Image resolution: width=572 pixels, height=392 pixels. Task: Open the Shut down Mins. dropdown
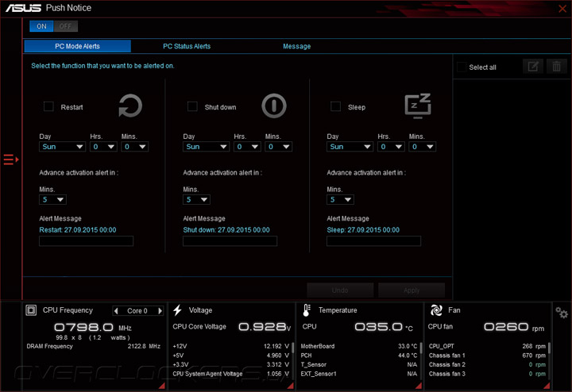pyautogui.click(x=279, y=147)
